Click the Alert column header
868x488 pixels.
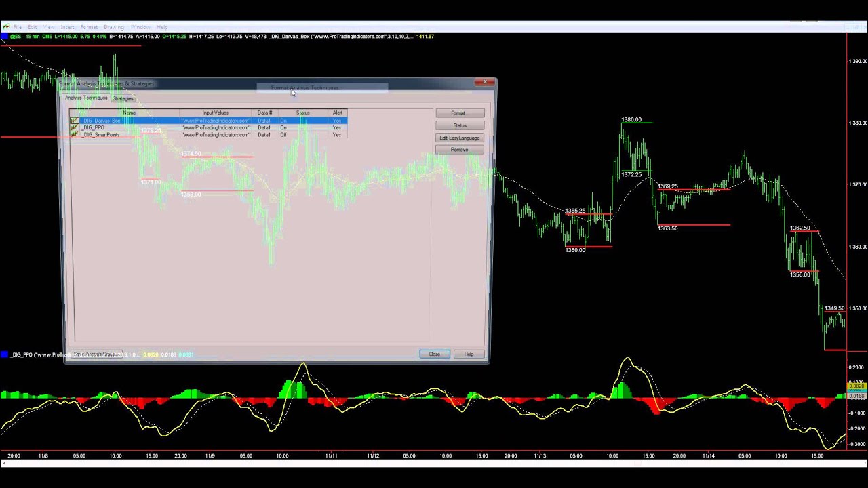click(337, 113)
